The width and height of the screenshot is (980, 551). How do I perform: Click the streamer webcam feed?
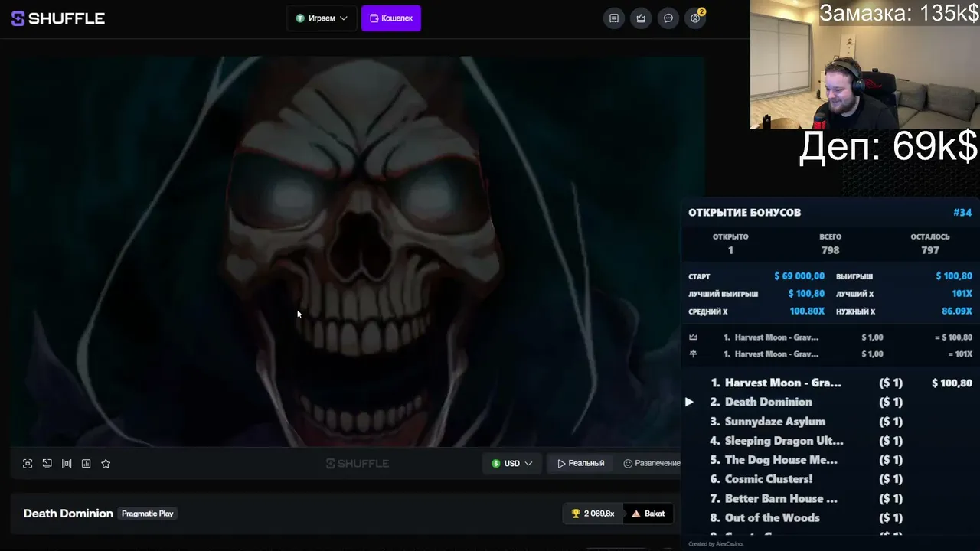tap(864, 65)
